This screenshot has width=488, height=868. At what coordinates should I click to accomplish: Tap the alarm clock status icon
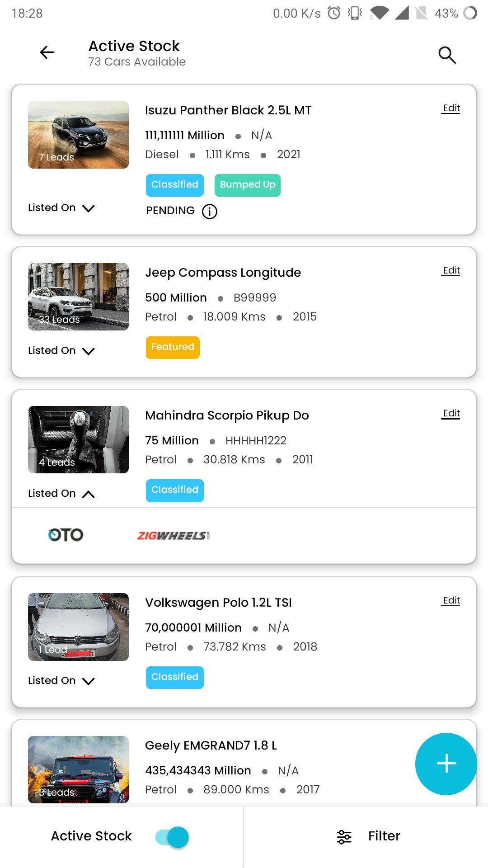click(334, 13)
